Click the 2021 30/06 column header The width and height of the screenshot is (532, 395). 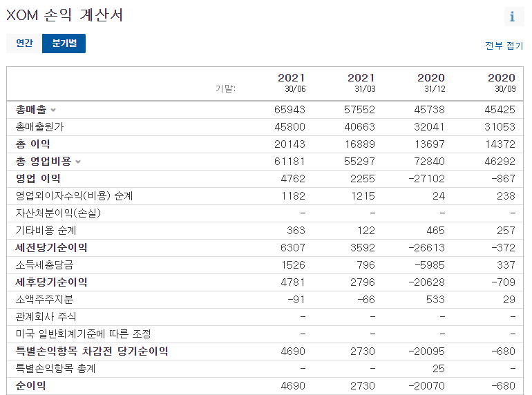coord(292,83)
